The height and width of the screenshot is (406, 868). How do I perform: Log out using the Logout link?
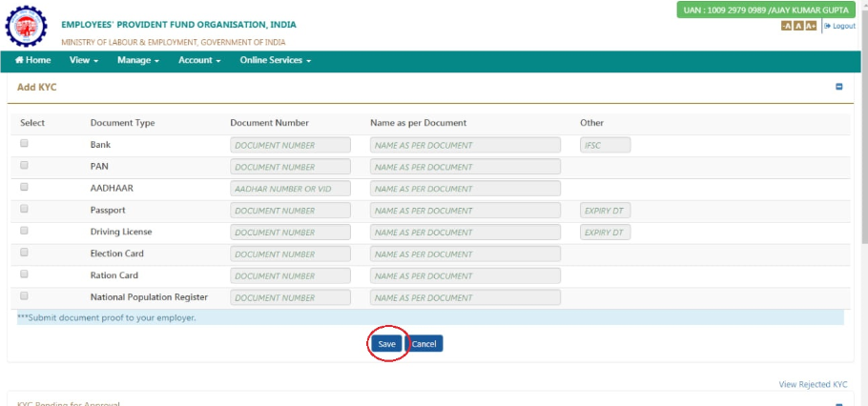(839, 27)
